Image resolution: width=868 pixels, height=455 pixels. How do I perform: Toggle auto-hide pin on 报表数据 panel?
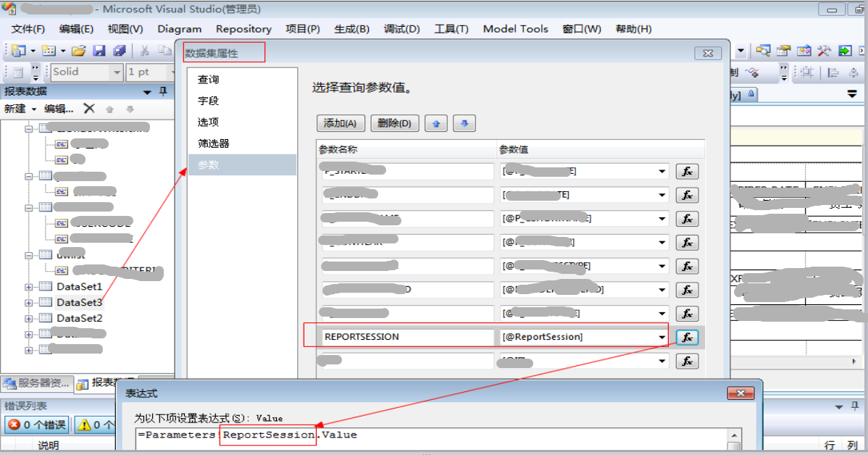click(x=163, y=91)
